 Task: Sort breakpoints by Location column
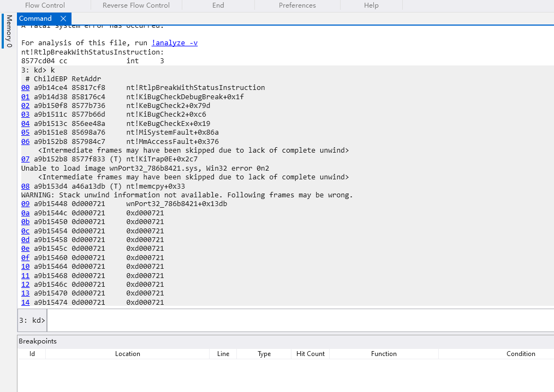[127, 354]
